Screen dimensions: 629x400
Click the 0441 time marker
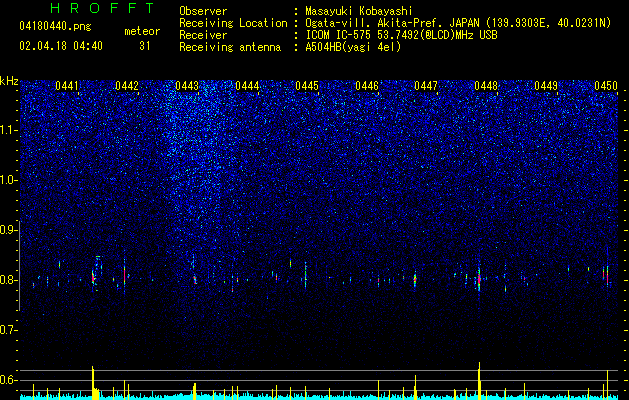tap(67, 86)
